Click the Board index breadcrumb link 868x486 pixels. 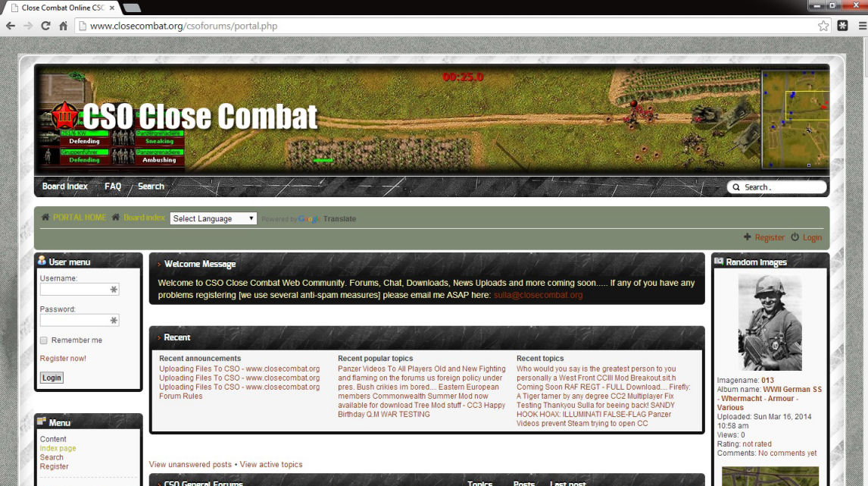[144, 218]
